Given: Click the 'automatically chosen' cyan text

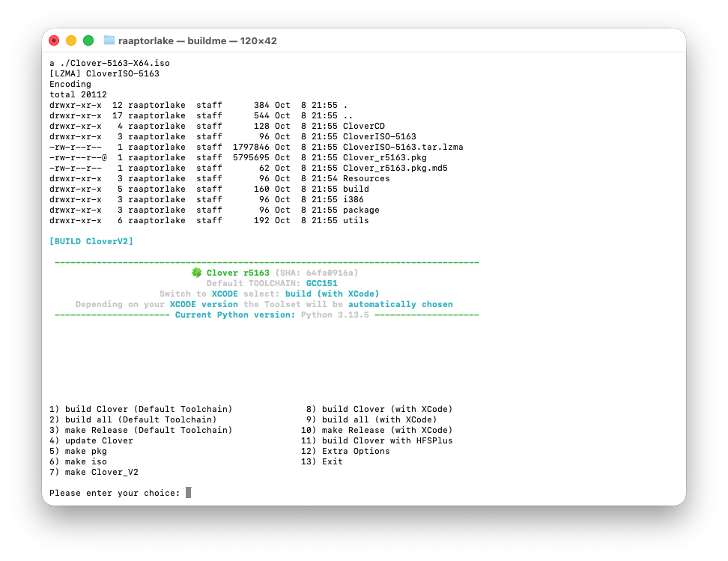Looking at the screenshot, I should tap(401, 304).
